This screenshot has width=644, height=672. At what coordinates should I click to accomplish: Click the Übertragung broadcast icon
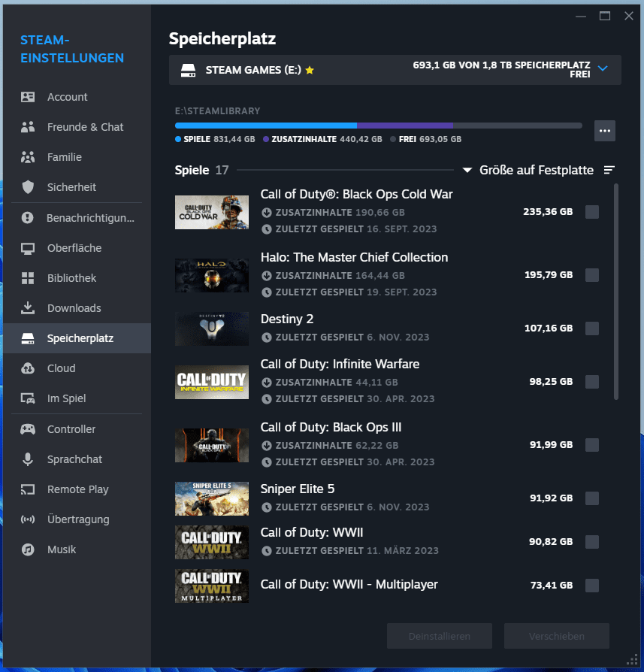pos(27,519)
